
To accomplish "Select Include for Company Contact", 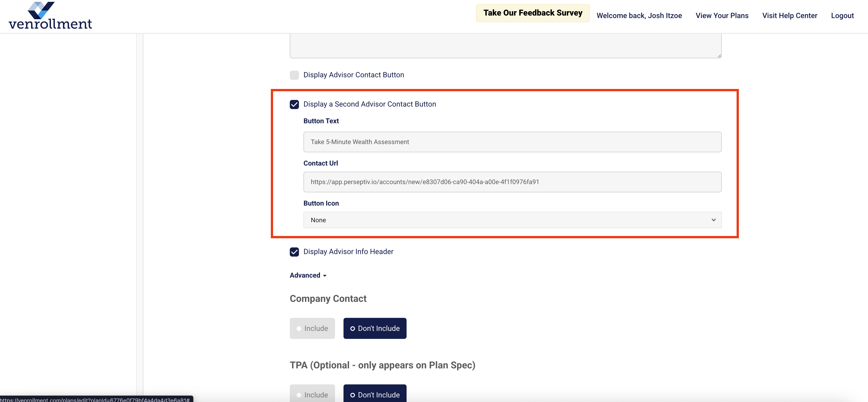I will [x=312, y=328].
